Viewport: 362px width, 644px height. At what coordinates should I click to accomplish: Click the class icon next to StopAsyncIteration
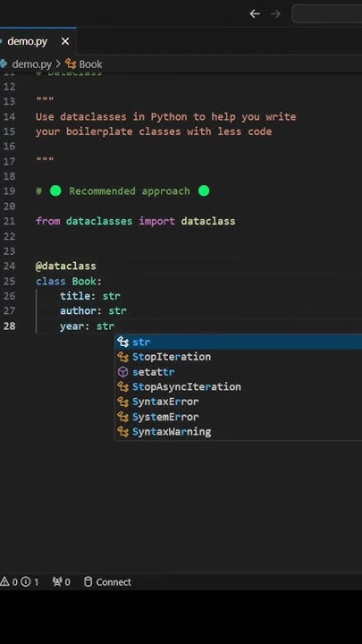pos(122,387)
